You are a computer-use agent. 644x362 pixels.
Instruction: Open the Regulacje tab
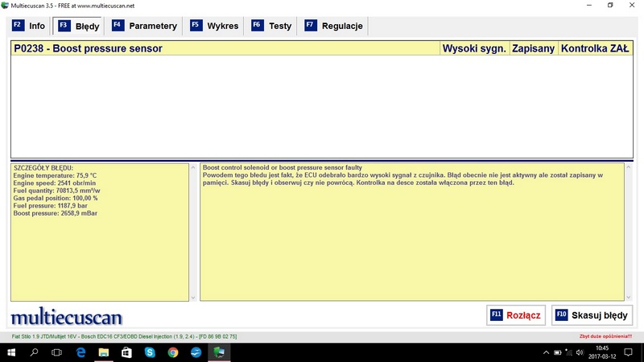(x=334, y=26)
